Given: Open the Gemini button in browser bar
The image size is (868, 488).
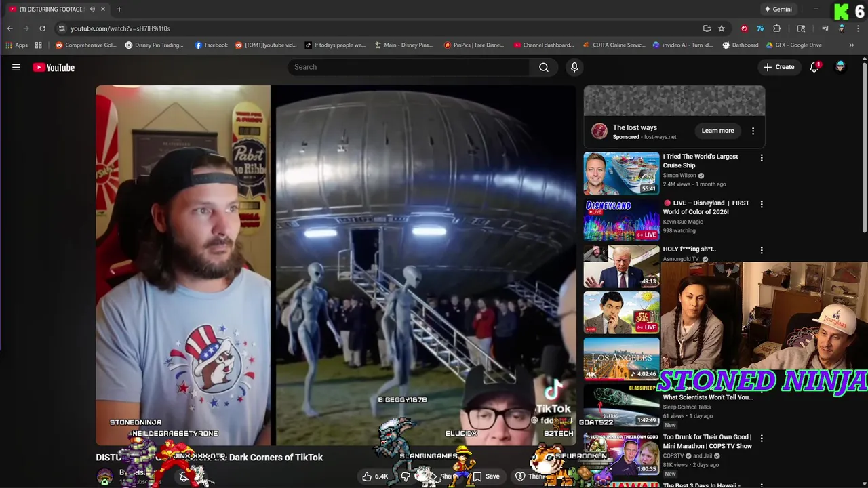Looking at the screenshot, I should tap(778, 9).
